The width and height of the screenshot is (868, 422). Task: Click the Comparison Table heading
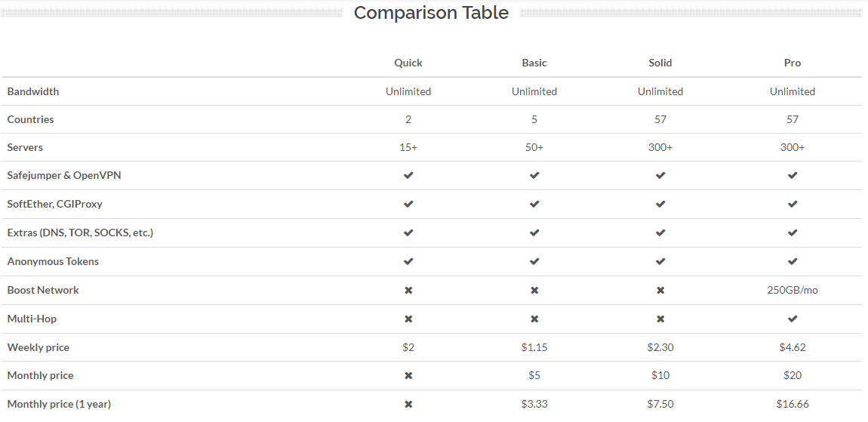click(431, 12)
